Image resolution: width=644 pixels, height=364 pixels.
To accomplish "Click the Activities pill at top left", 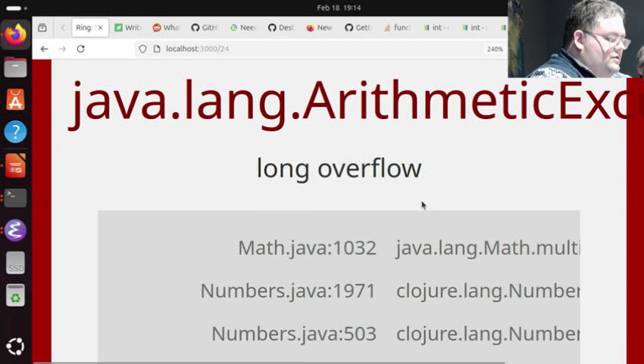I will [x=16, y=8].
